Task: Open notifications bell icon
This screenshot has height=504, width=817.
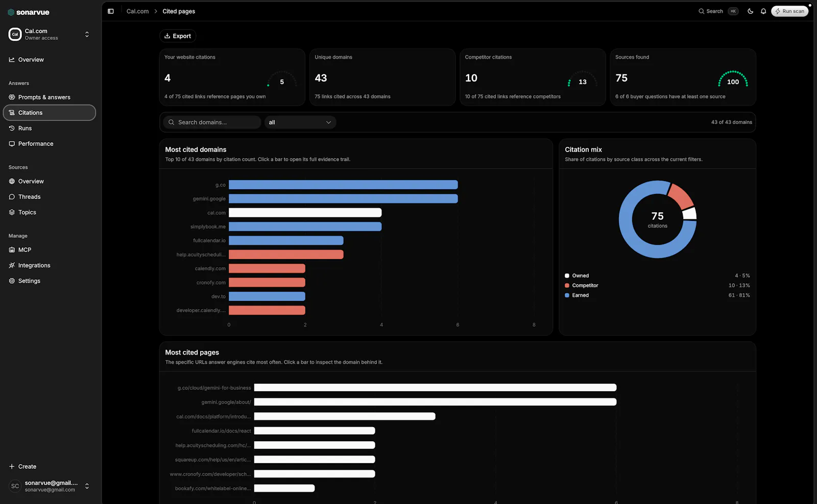Action: tap(763, 11)
